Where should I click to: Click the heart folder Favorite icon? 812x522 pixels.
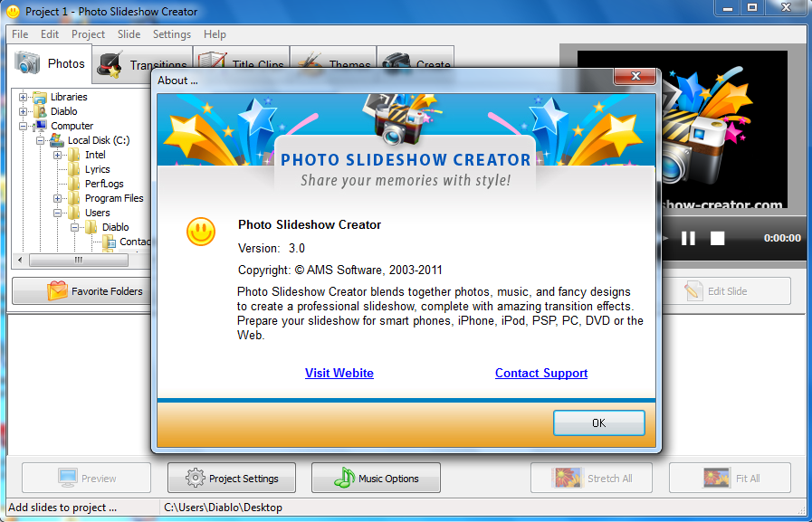(x=57, y=290)
